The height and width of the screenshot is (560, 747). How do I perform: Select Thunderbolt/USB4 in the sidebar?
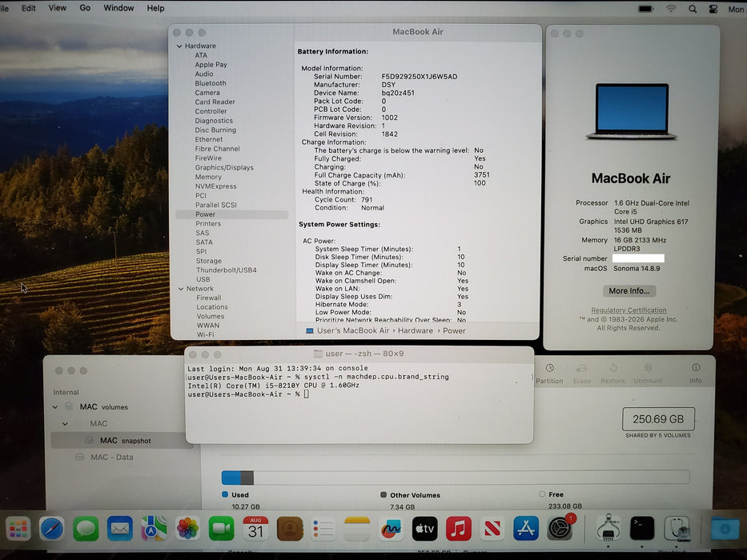(227, 270)
